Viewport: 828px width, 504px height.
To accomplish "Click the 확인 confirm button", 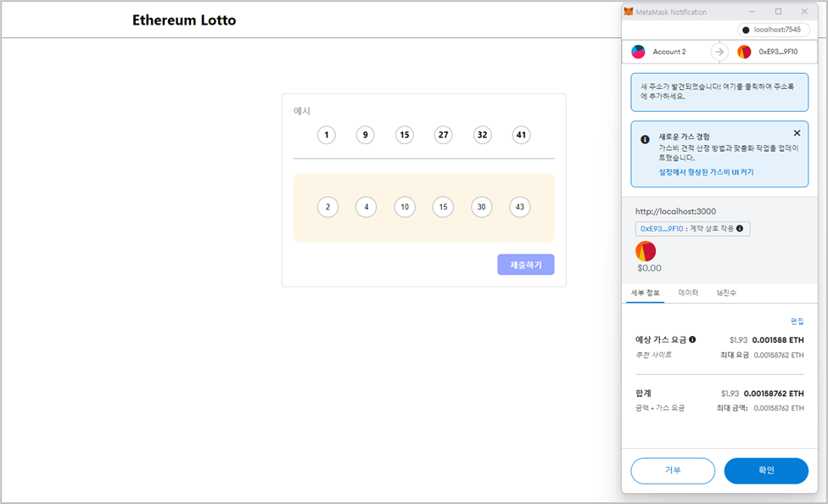I will 766,471.
